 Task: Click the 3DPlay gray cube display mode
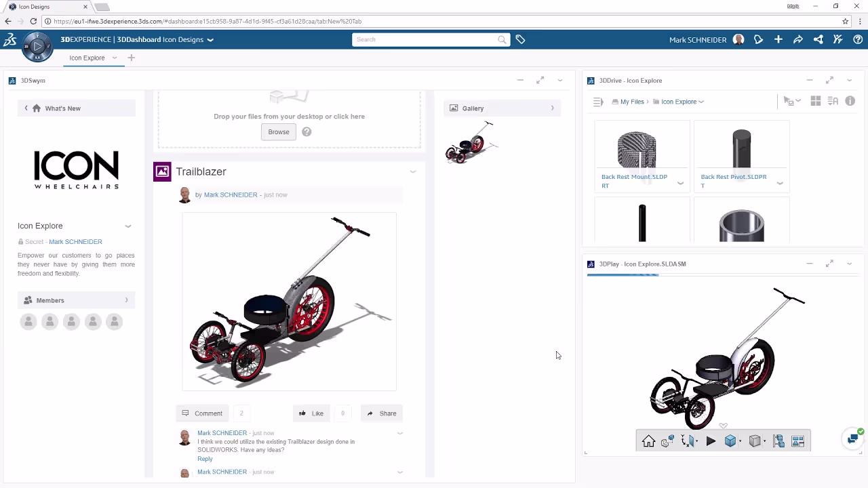755,441
